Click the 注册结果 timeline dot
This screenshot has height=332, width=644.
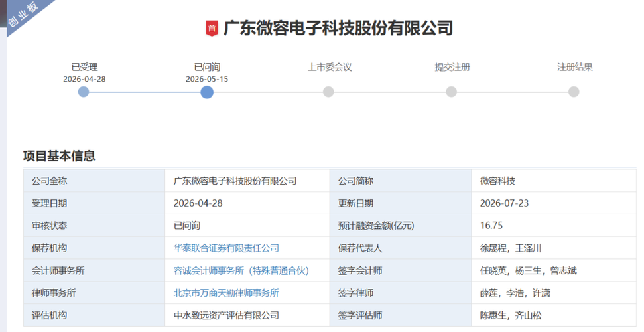[x=574, y=92]
